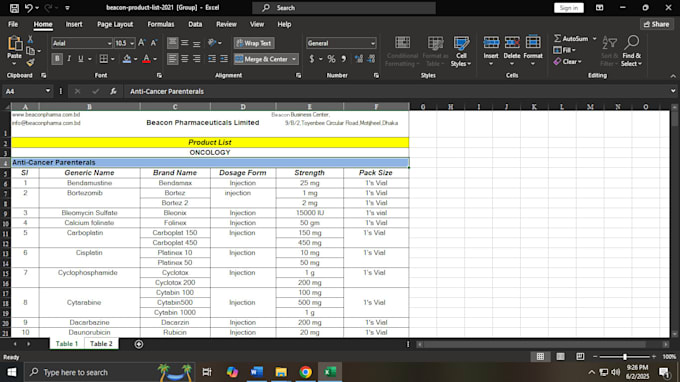
Task: Click AutoSum button
Action: (571, 39)
